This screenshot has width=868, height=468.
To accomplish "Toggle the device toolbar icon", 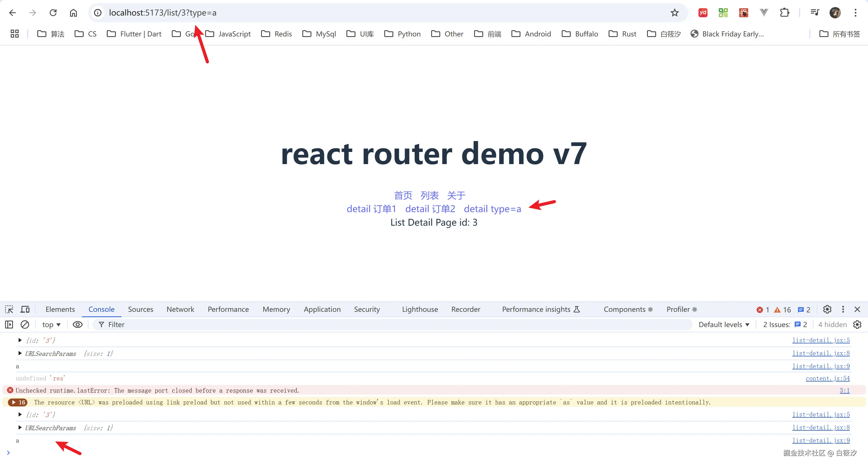I will [25, 309].
